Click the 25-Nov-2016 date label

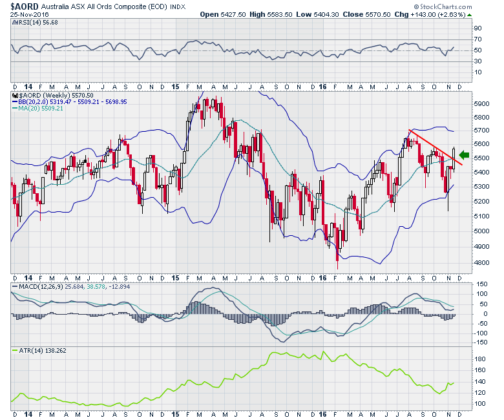click(x=29, y=15)
